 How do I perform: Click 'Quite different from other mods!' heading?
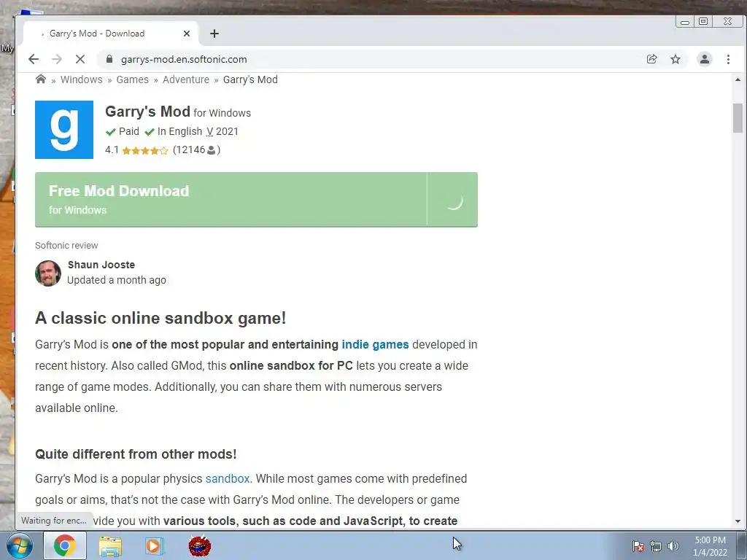[x=136, y=454]
